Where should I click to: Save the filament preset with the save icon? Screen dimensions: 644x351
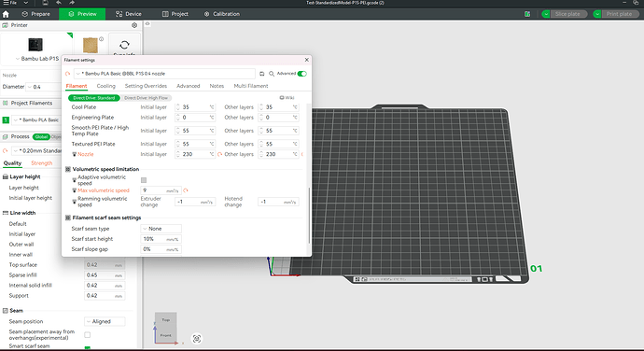pyautogui.click(x=262, y=74)
